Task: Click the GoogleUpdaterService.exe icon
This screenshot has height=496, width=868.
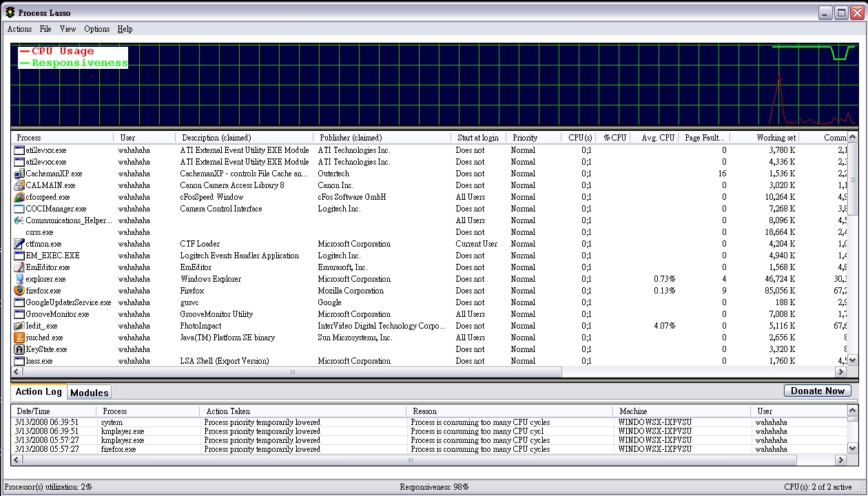Action: tap(19, 302)
